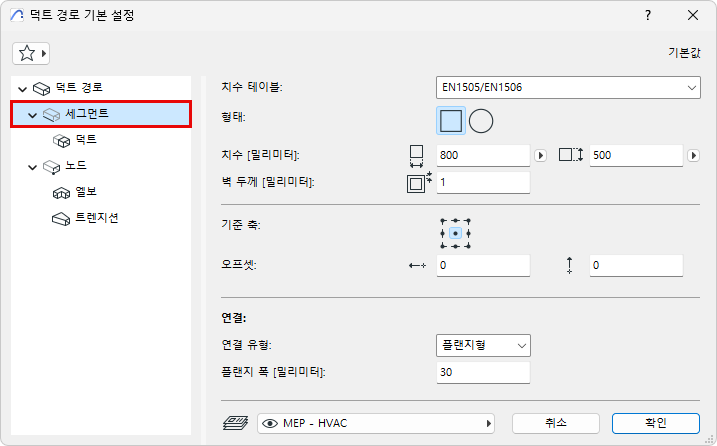
Task: Select the 엘보 tree item
Action: [86, 192]
